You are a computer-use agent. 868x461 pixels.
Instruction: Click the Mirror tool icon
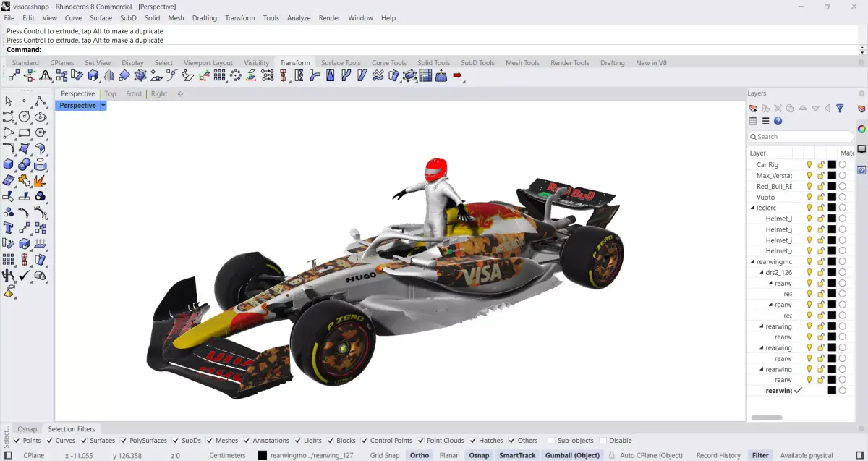pyautogui.click(x=109, y=75)
